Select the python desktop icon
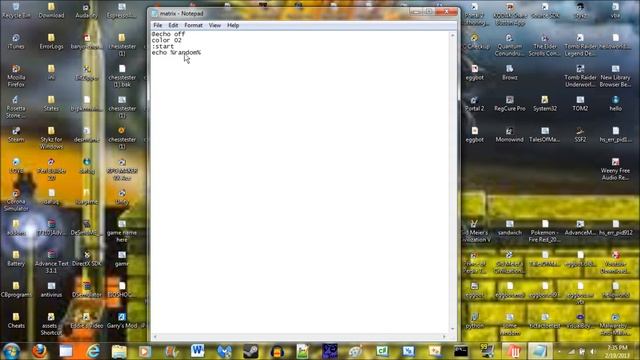 [x=474, y=321]
